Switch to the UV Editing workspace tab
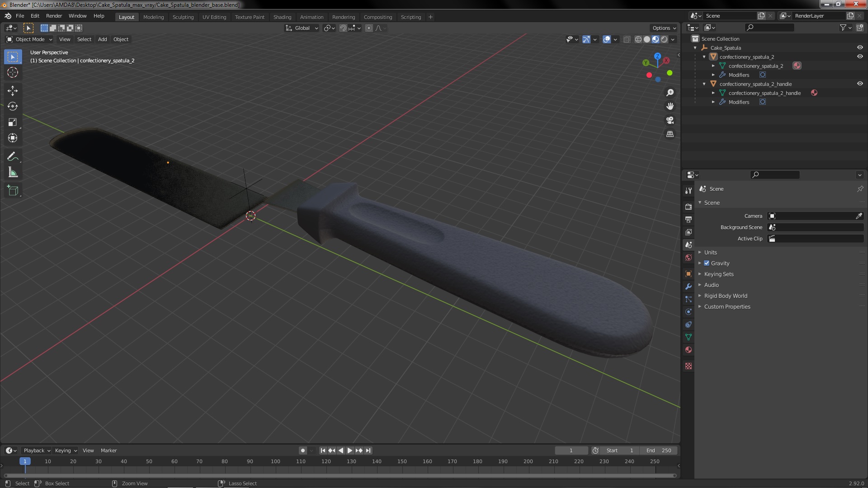The height and width of the screenshot is (488, 868). tap(214, 17)
